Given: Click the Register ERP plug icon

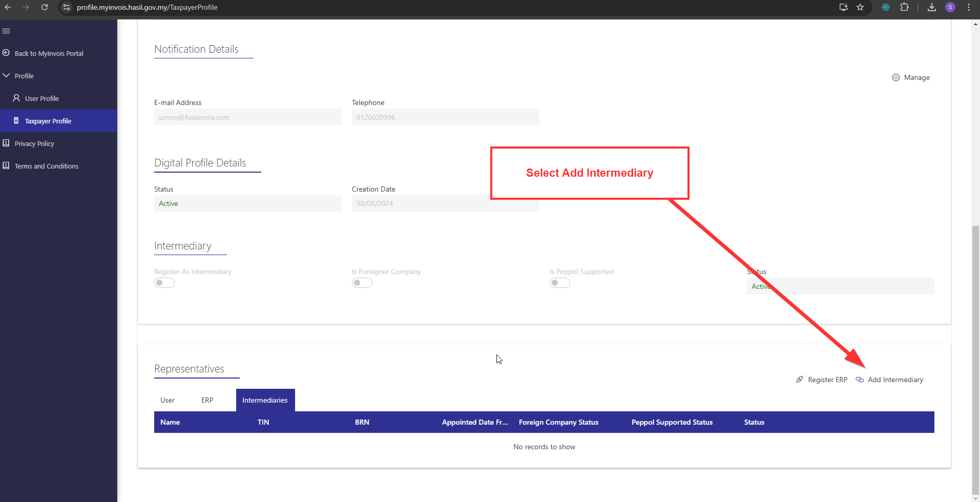Looking at the screenshot, I should click(799, 380).
